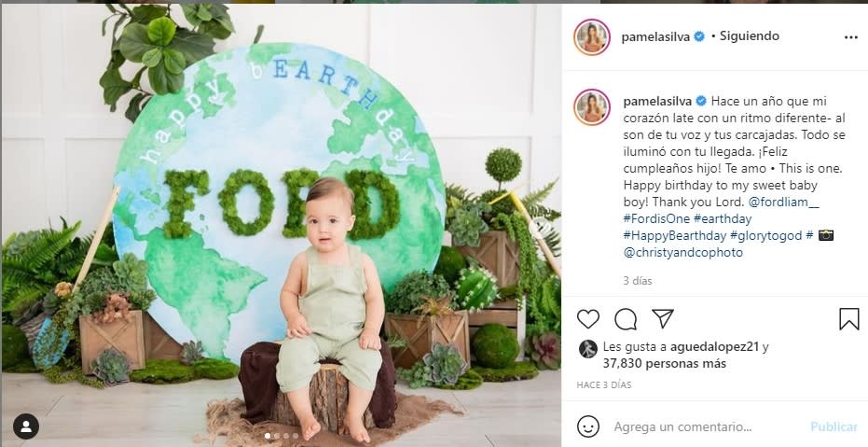
Task: Open the #HappyBearthday hashtag
Action: point(675,235)
